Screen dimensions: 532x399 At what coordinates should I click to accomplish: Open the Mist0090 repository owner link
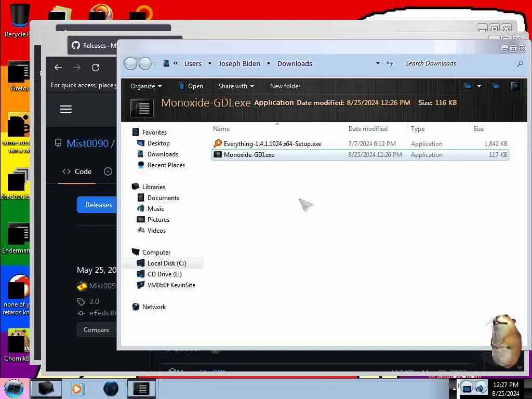point(87,143)
